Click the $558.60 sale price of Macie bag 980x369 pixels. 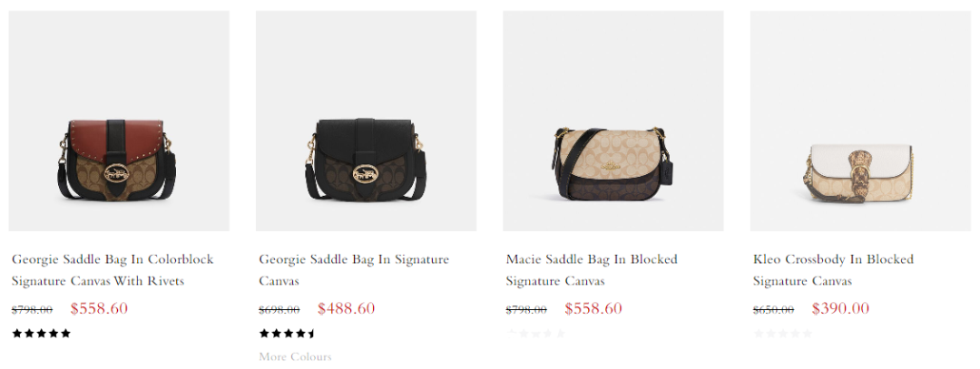click(x=593, y=308)
